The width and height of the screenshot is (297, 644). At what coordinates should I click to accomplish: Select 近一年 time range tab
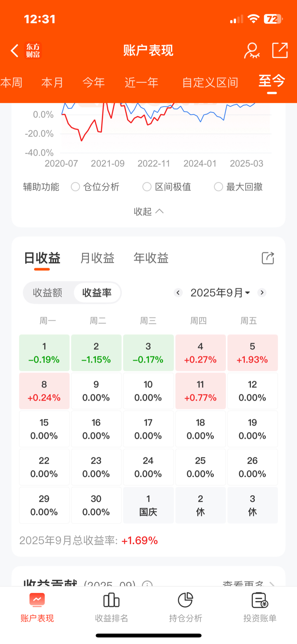(142, 82)
